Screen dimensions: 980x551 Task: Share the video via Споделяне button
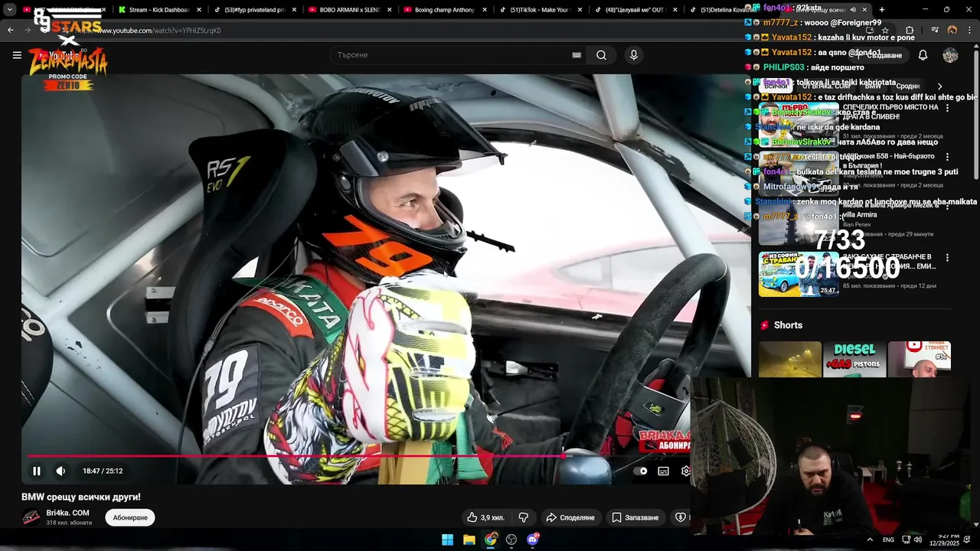570,517
